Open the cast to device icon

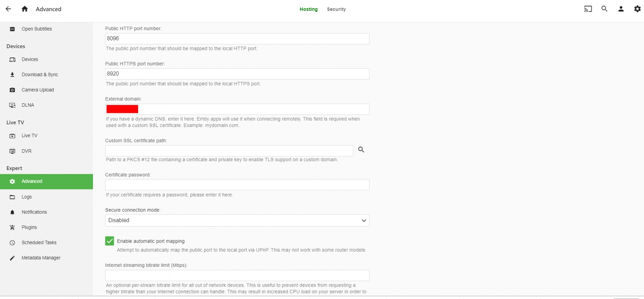point(588,9)
